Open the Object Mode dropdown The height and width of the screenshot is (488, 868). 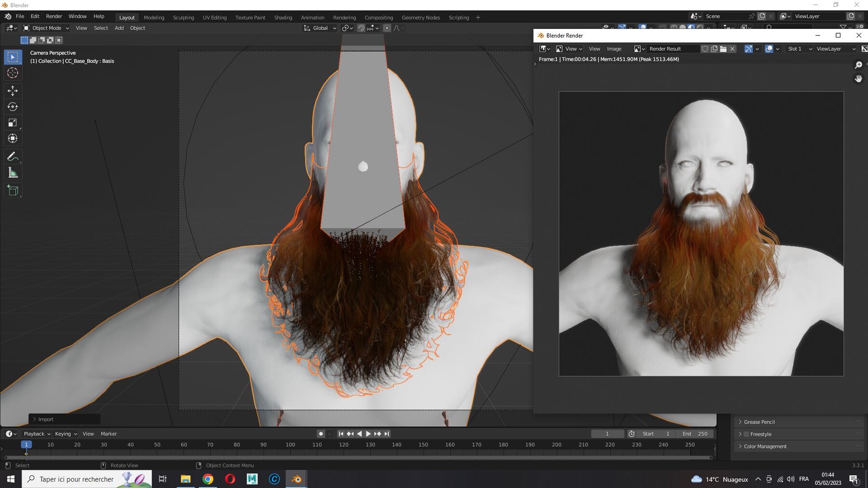point(46,28)
